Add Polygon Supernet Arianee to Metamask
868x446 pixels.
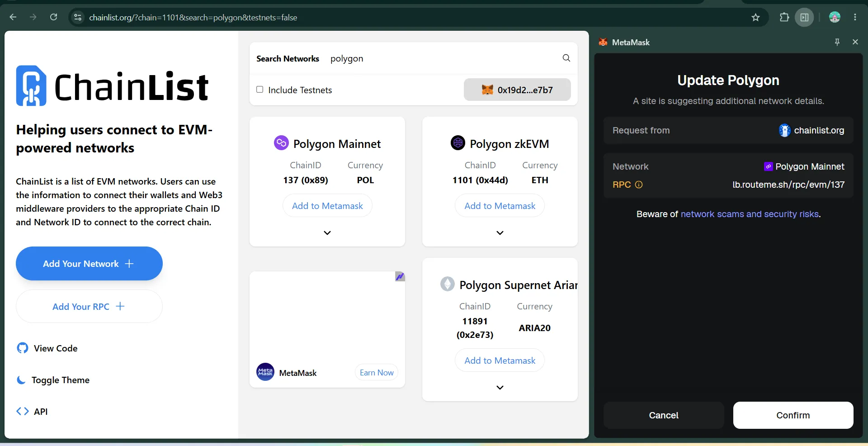click(500, 361)
